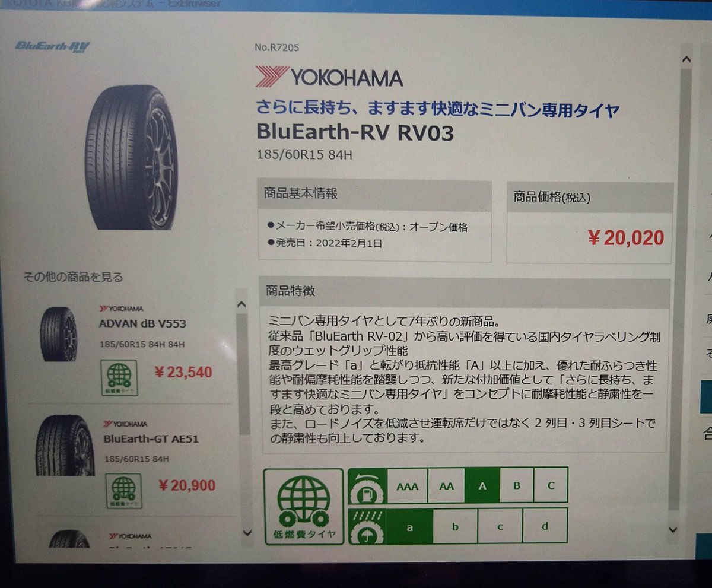Click the BluEarth-RV brand logo at top left
712x588 pixels.
tap(52, 47)
